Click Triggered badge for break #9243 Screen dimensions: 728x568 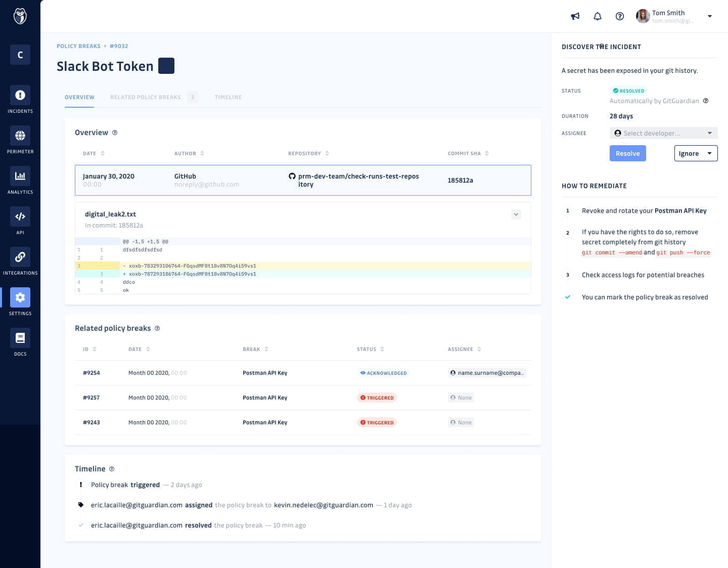tap(377, 422)
